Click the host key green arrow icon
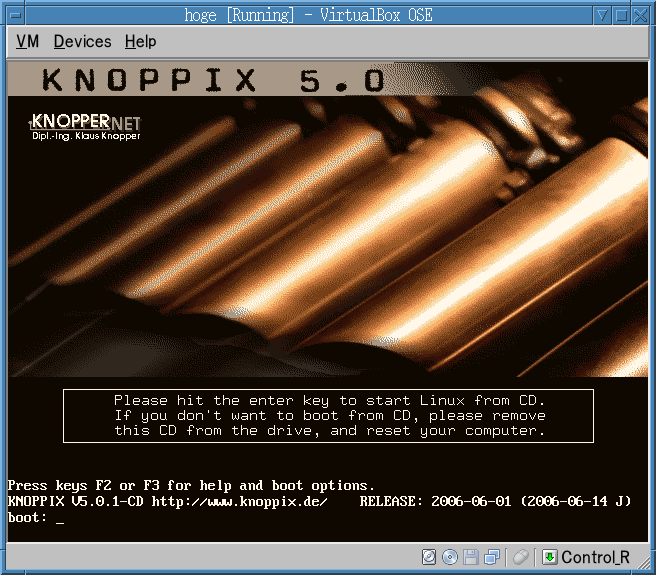Screen dimensions: 656x575 (550, 557)
